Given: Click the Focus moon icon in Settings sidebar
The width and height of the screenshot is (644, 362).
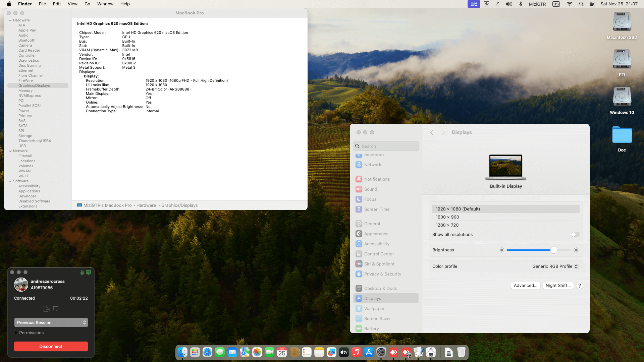Looking at the screenshot, I should (x=359, y=199).
